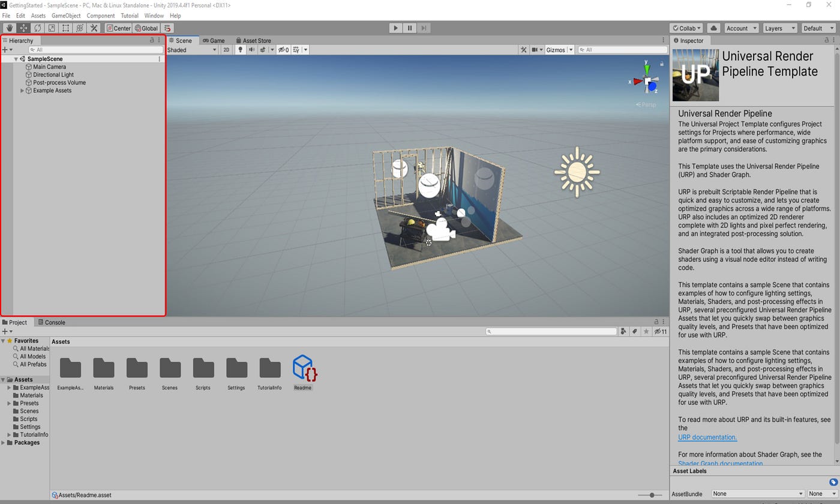The image size is (840, 504).
Task: Collapse the SampleScene tree arrow
Action: pos(16,59)
